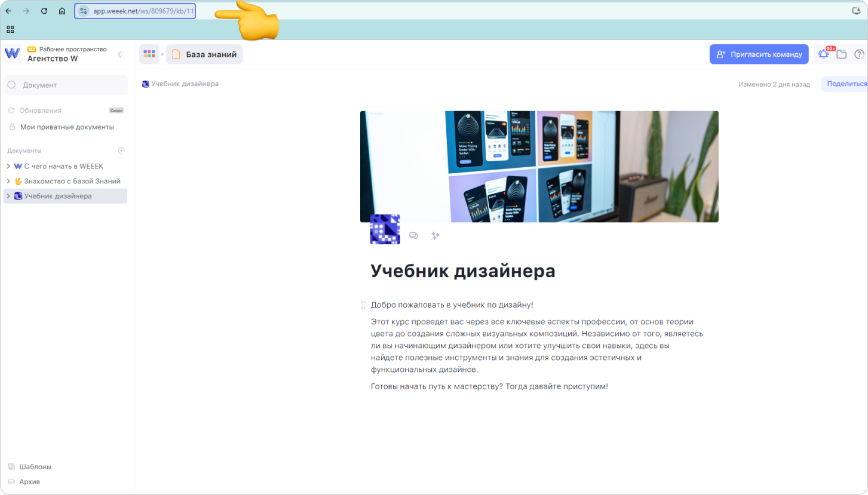This screenshot has height=495, width=868.
Task: Focus the app.weeek.net address bar
Action: click(143, 11)
